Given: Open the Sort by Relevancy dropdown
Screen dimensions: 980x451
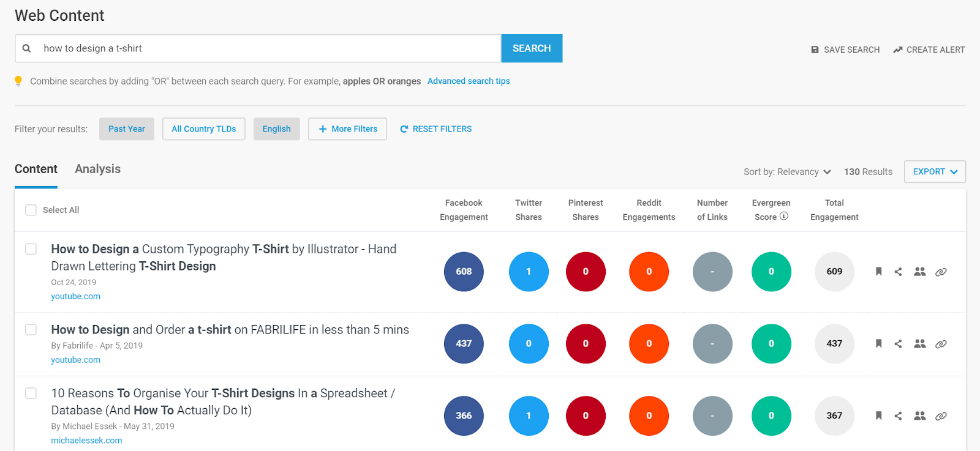Looking at the screenshot, I should pyautogui.click(x=787, y=172).
